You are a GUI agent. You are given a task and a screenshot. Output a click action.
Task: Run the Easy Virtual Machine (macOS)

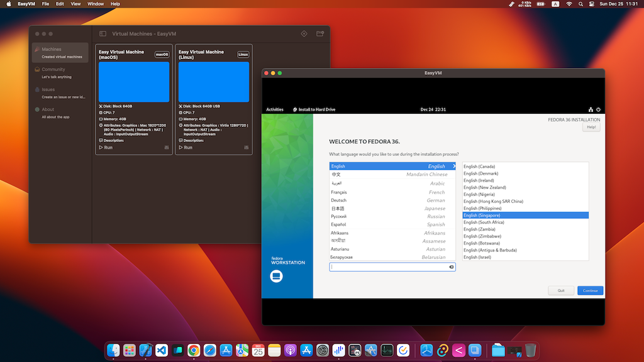pyautogui.click(x=106, y=147)
